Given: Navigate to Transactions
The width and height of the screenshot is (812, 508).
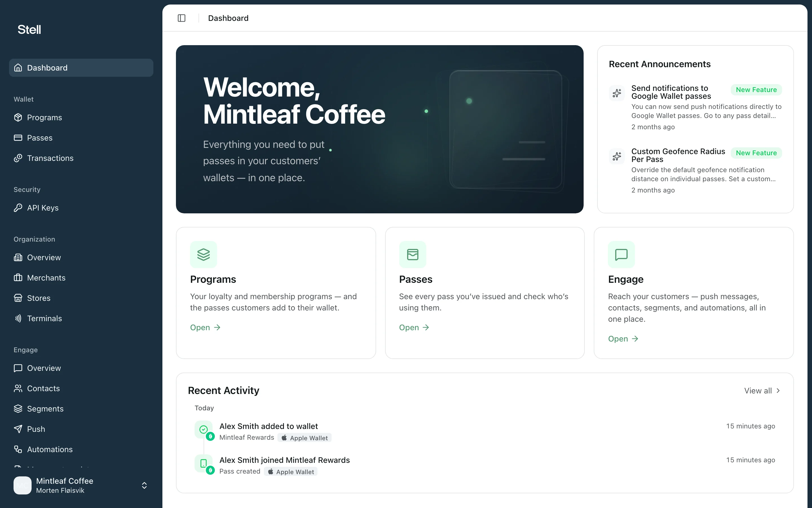Looking at the screenshot, I should tap(81, 158).
